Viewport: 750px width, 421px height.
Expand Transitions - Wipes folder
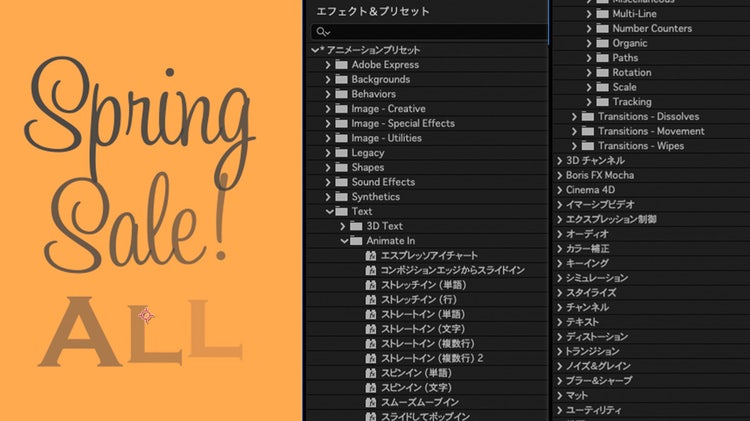[574, 146]
